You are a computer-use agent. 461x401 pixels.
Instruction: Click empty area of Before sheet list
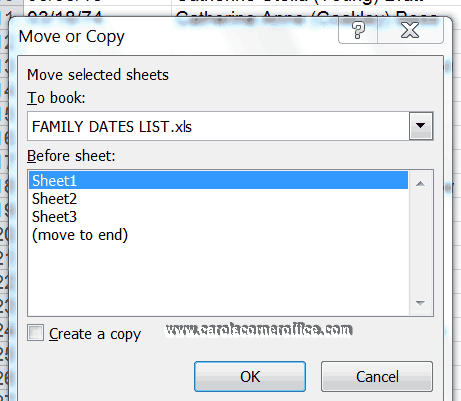(x=218, y=278)
